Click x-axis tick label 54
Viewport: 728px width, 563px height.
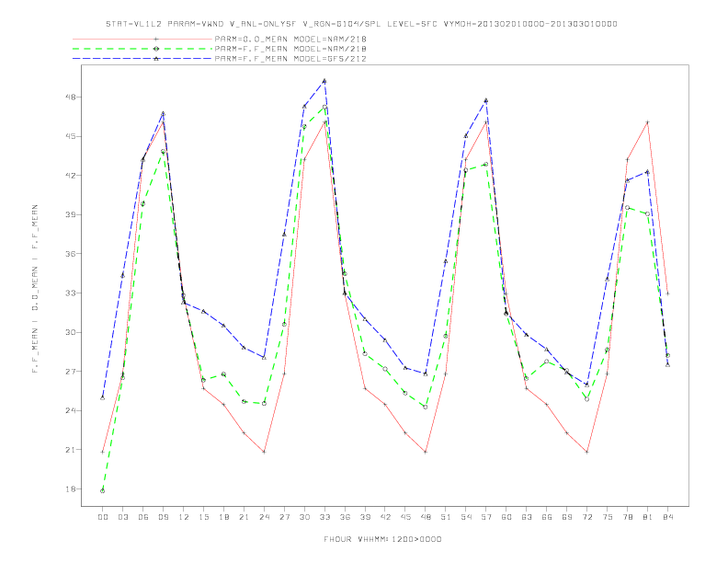[466, 517]
